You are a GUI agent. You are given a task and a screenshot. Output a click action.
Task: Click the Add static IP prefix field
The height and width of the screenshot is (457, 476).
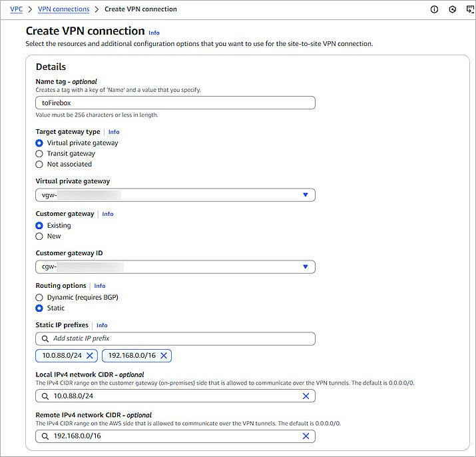pyautogui.click(x=175, y=338)
